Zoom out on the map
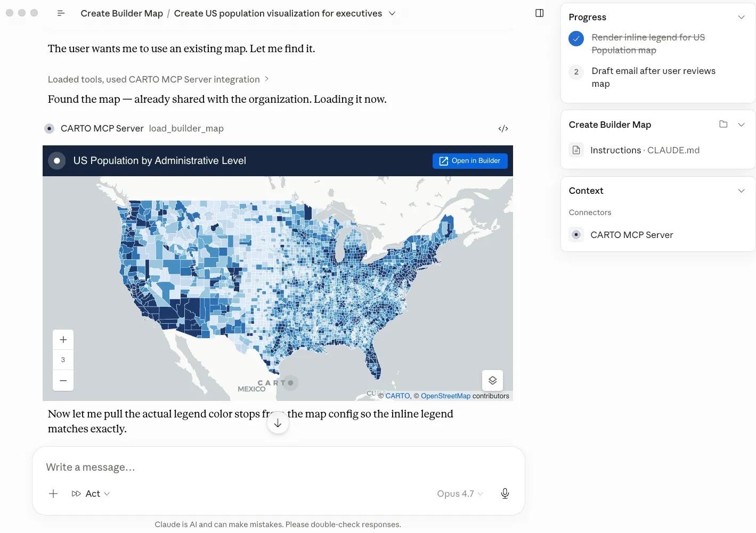The image size is (756, 533). (x=63, y=381)
